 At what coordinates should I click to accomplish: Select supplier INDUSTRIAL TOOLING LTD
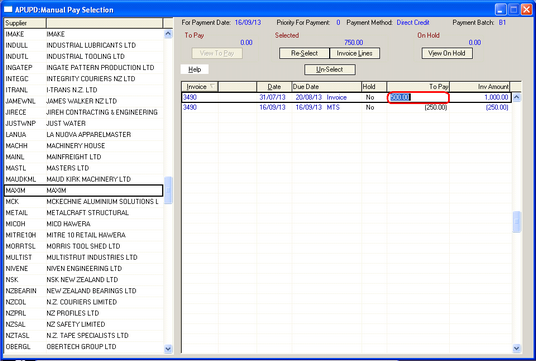[83, 56]
